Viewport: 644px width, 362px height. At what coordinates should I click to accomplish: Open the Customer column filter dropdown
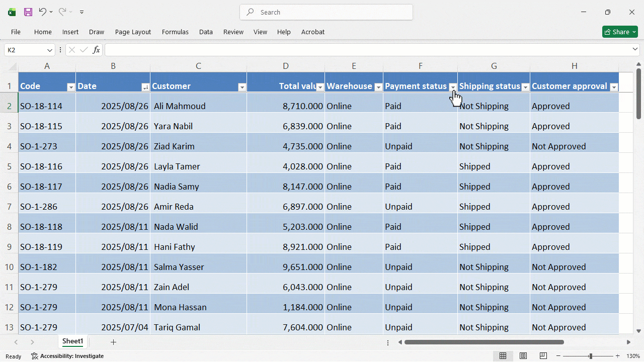242,87
